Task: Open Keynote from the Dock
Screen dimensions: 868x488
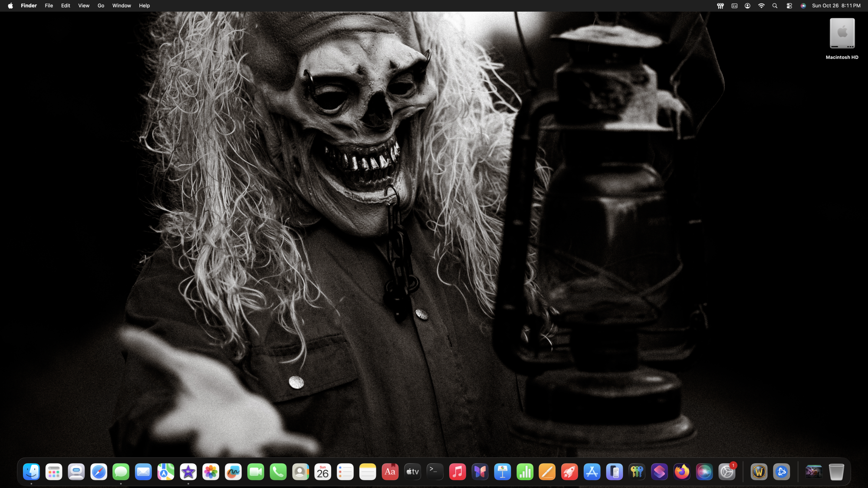Action: pos(502,472)
